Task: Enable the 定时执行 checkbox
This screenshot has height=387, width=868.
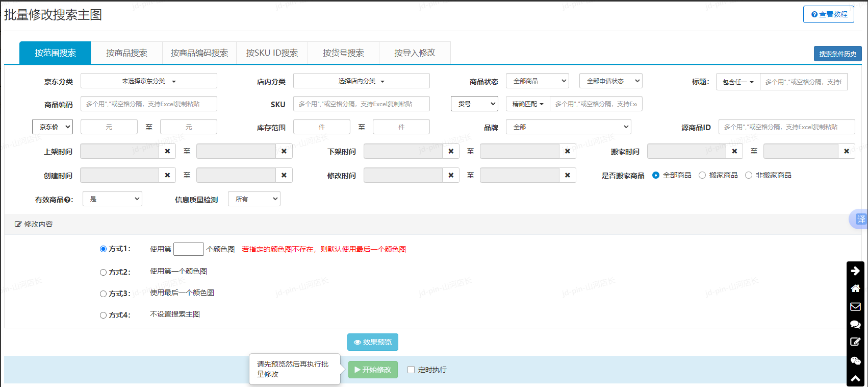Action: pos(411,370)
